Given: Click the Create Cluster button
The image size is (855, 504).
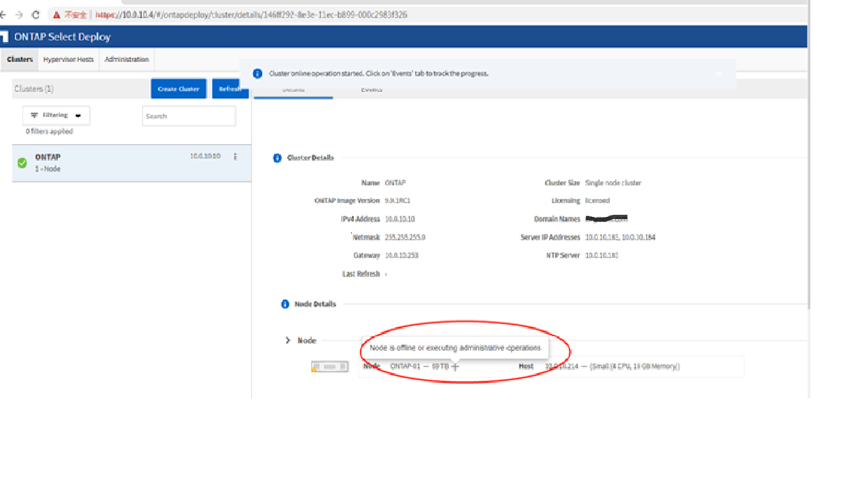Looking at the screenshot, I should click(x=178, y=89).
